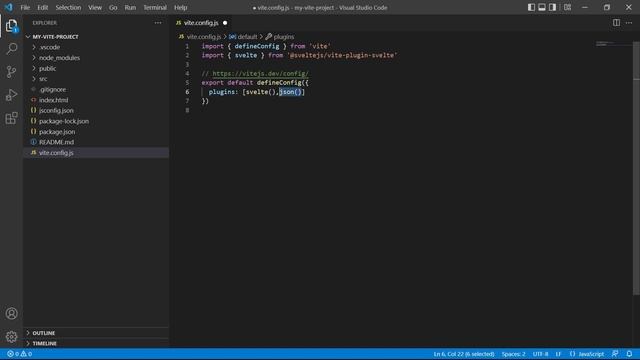This screenshot has width=640, height=360.
Task: Show errors and warnings in status bar
Action: [19, 354]
